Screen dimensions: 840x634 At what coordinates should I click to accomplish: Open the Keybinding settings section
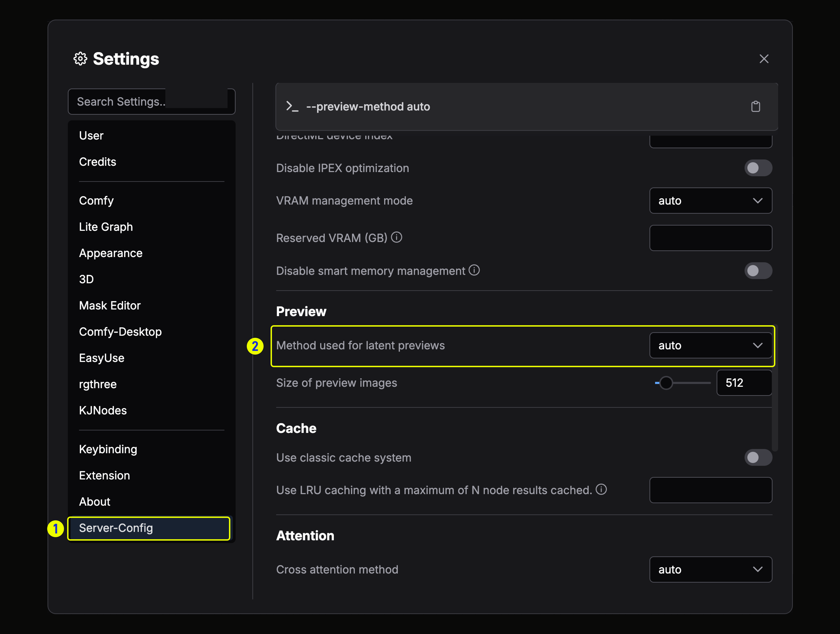click(108, 449)
